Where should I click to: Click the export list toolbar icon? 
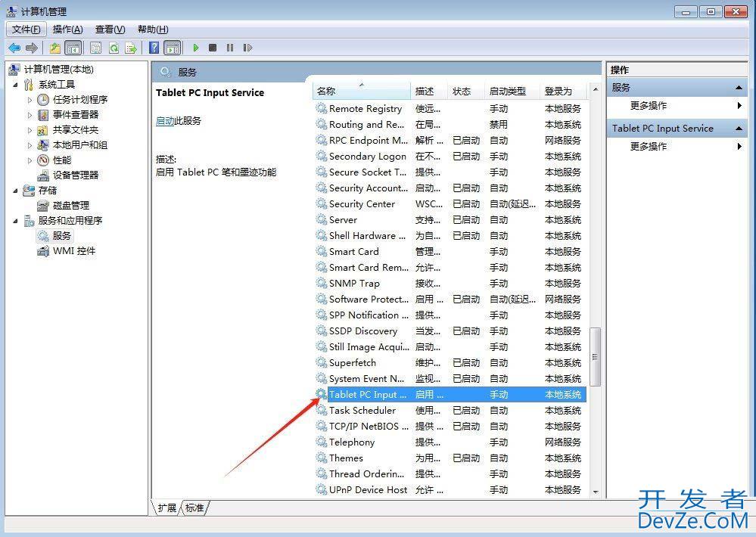[x=131, y=48]
